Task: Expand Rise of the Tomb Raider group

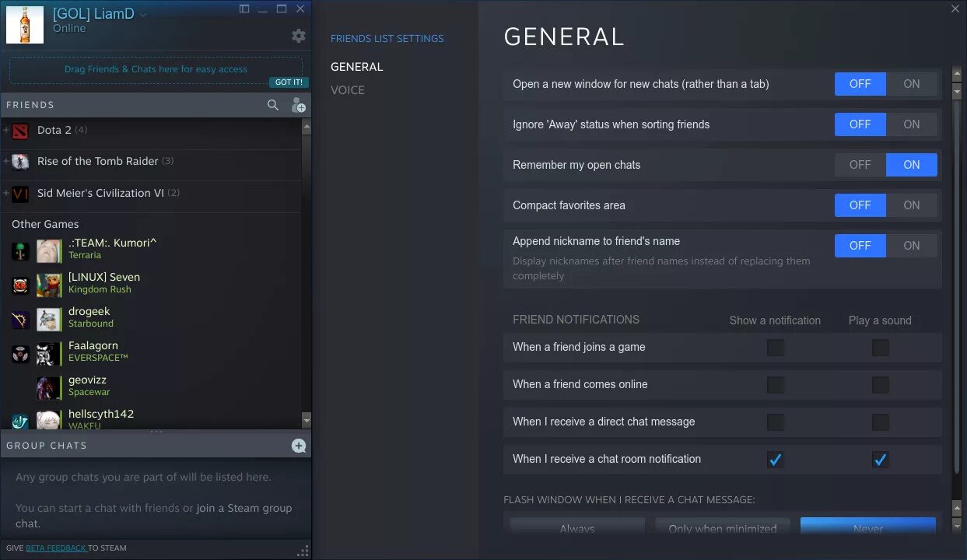Action: pos(6,161)
